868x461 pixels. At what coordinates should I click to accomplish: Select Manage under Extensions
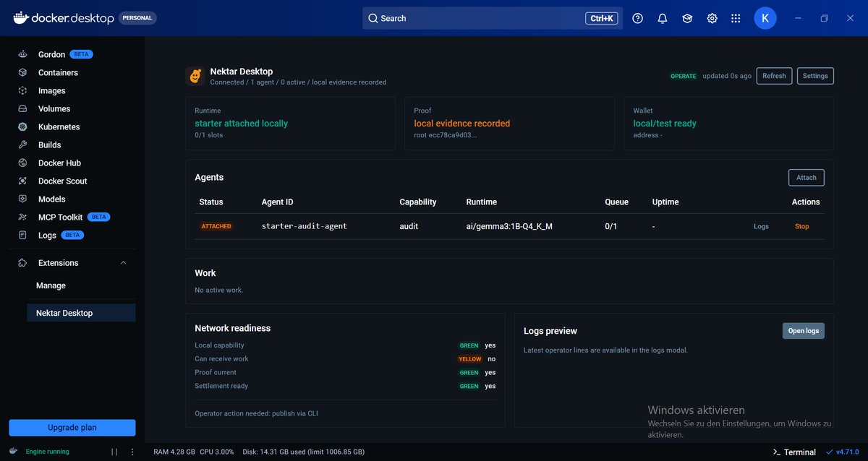click(x=51, y=285)
